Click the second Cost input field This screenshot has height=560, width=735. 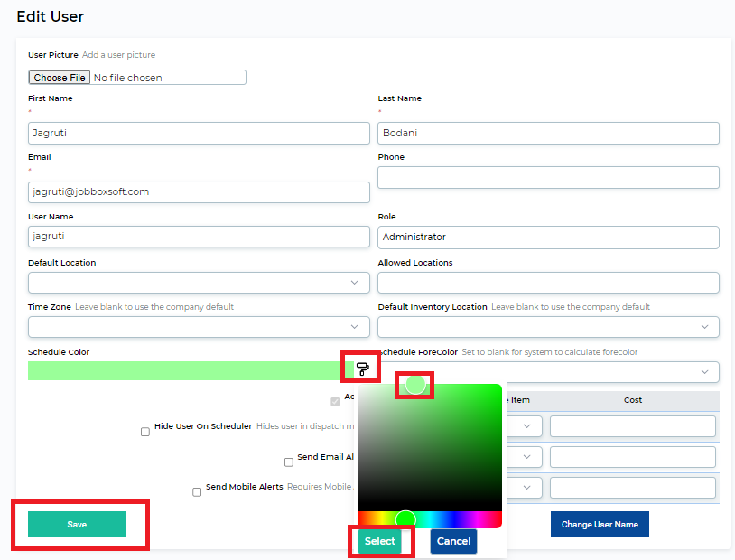click(x=632, y=457)
